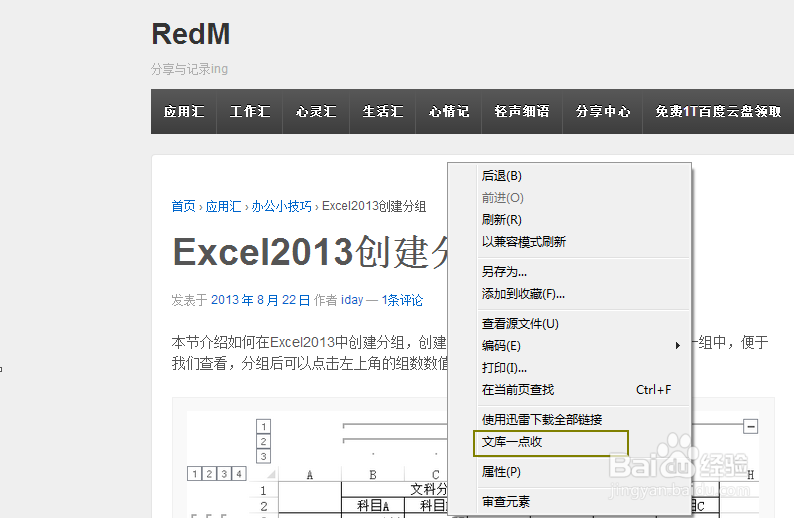
Task: Open the 生活汇 navigation tab
Action: coord(383,111)
